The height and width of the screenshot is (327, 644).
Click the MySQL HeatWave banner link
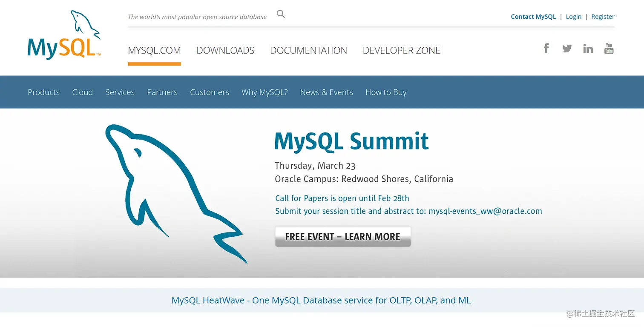(x=321, y=300)
